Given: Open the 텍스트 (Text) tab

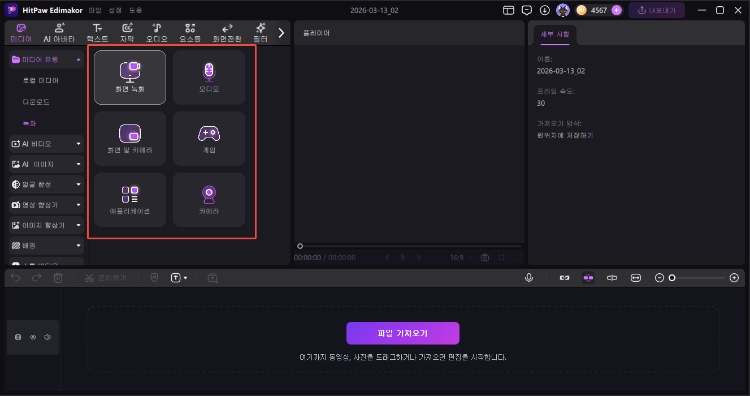Looking at the screenshot, I should coord(98,33).
